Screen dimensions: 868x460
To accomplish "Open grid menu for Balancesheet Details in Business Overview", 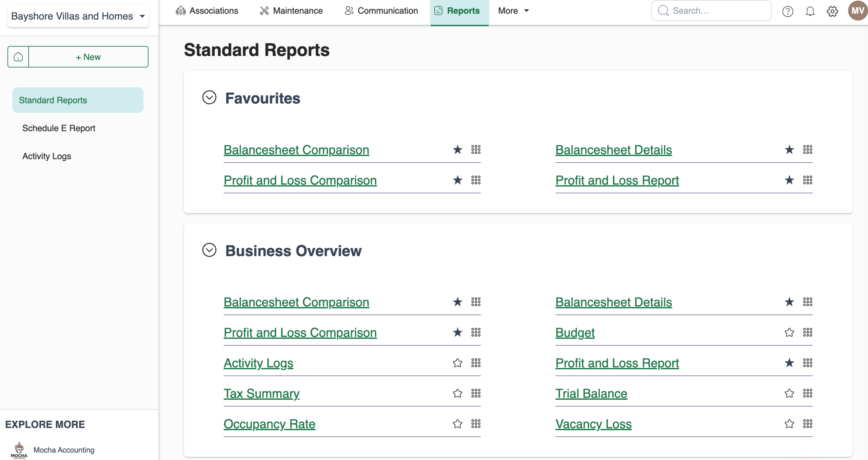I will [x=808, y=302].
